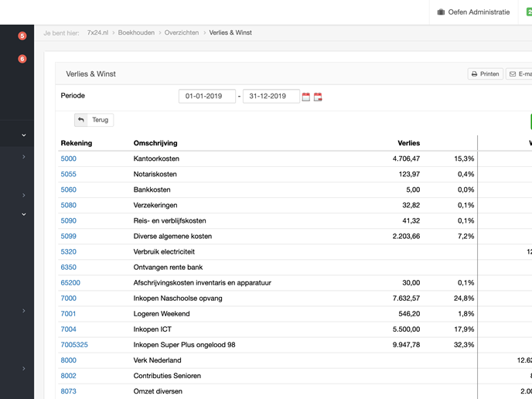Open account 6350 link
This screenshot has width=532, height=399.
69,268
